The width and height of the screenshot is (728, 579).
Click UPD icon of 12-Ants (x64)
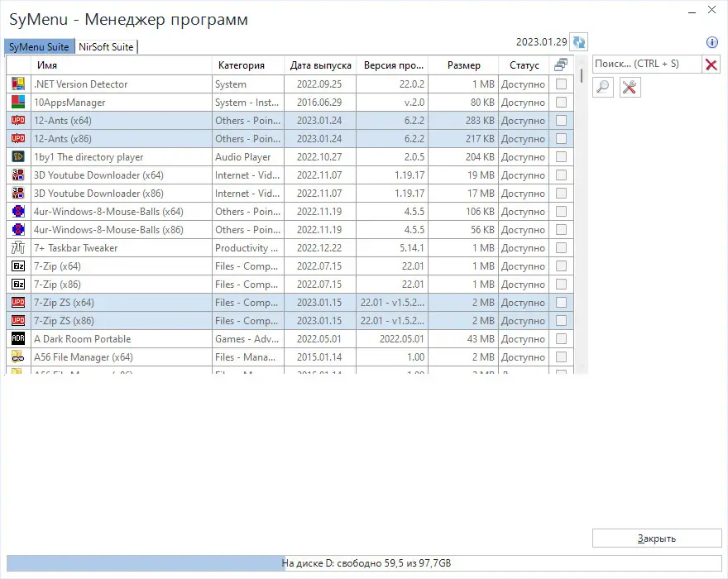[18, 120]
